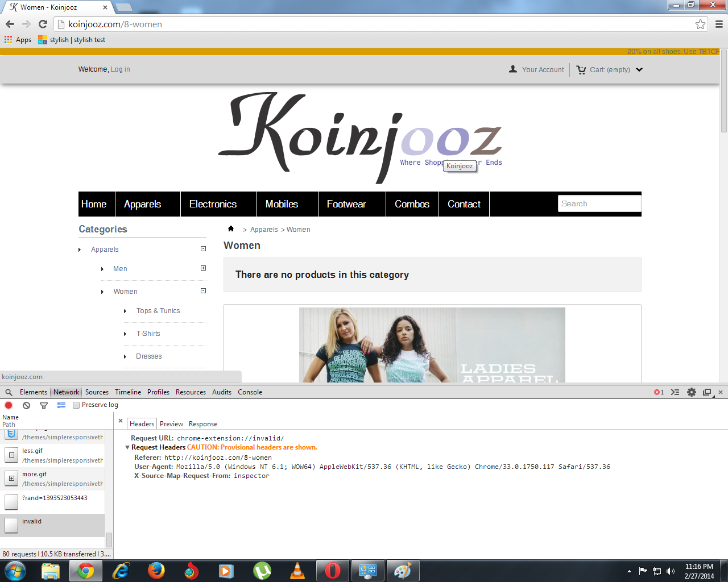
Task: Switch to the Elements panel
Action: pos(34,392)
